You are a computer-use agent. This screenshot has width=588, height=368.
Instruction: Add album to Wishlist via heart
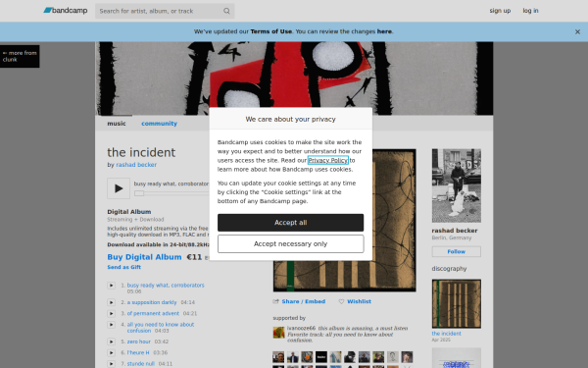pyautogui.click(x=355, y=301)
